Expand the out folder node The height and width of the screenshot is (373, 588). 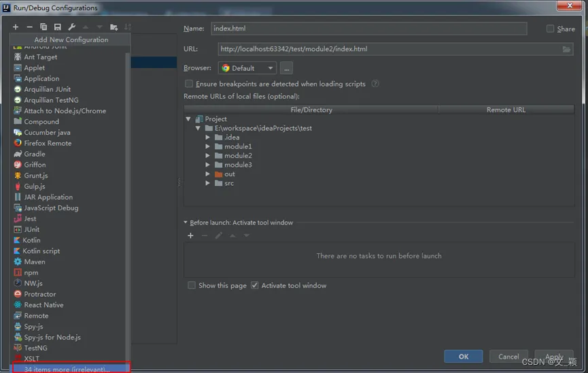tap(208, 174)
